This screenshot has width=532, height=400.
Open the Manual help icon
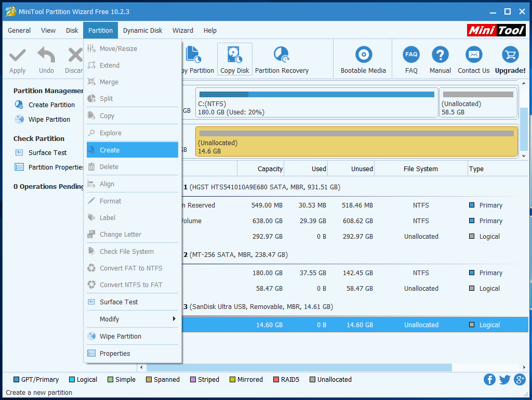tap(440, 55)
